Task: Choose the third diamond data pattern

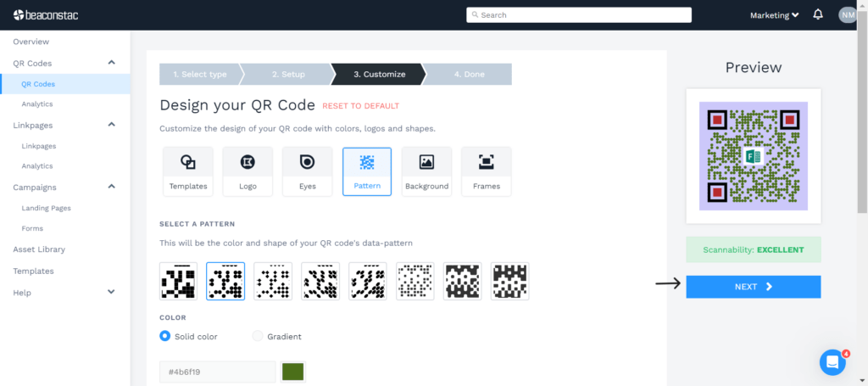Action: point(273,282)
